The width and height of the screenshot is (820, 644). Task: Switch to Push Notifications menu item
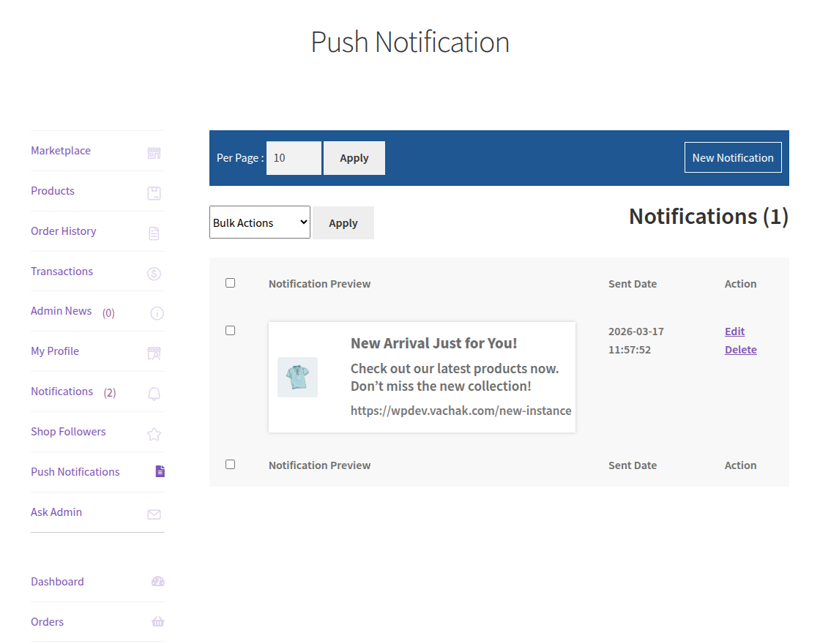click(x=75, y=471)
